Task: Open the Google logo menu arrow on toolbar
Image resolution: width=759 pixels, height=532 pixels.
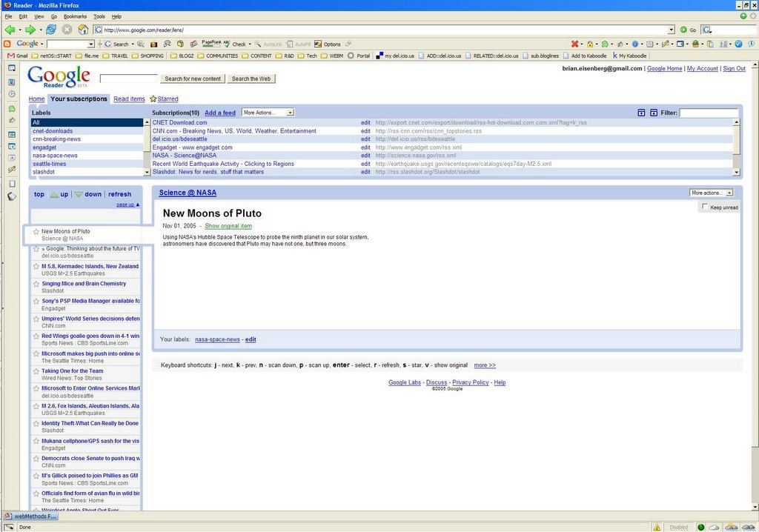Action: click(x=42, y=44)
